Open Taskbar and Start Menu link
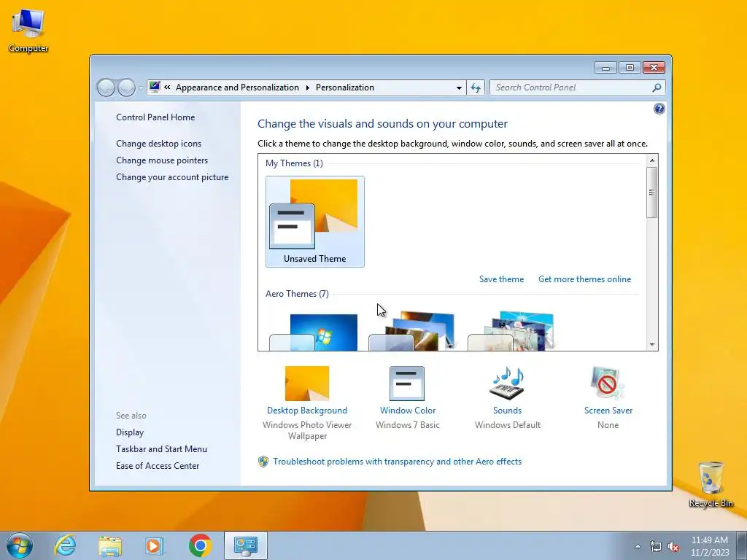Screen dimensions: 747x560 [161, 449]
